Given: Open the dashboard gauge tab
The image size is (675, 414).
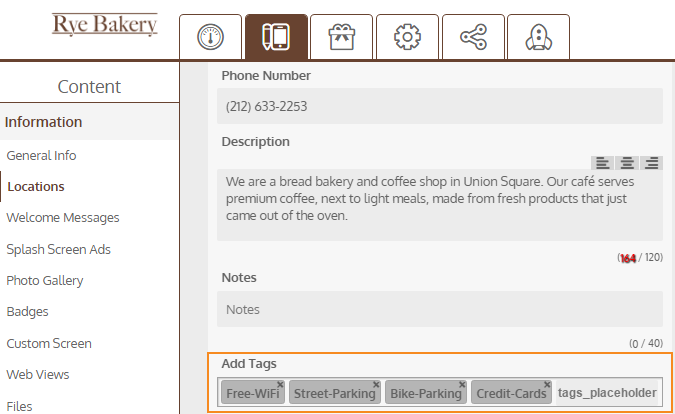Looking at the screenshot, I should tap(211, 37).
